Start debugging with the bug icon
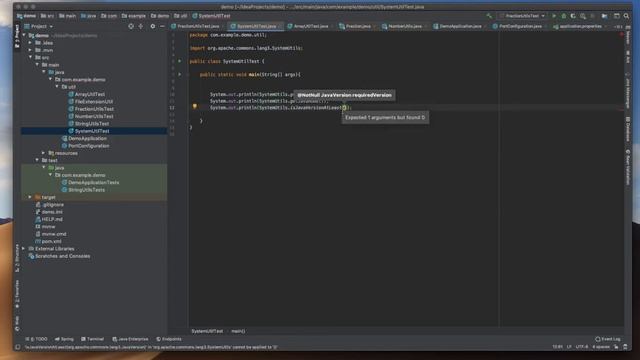 coord(564,16)
